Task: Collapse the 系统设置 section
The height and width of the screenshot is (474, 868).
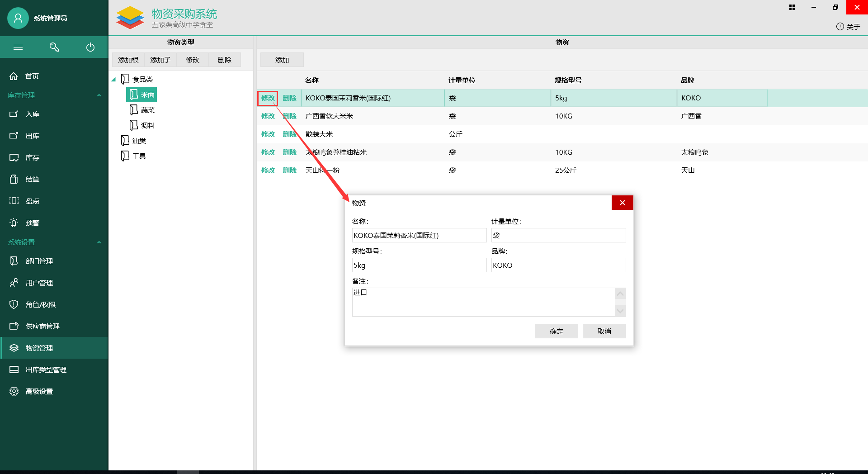Action: point(99,242)
